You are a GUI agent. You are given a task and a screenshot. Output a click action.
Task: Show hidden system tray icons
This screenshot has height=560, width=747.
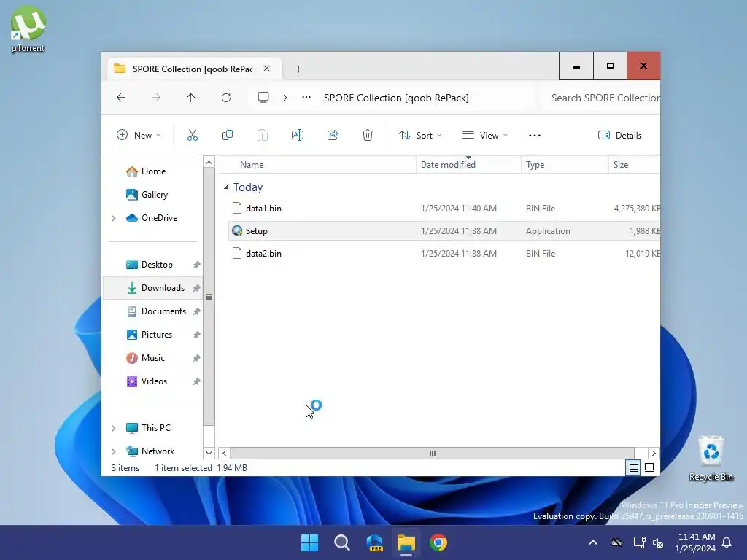click(x=593, y=542)
